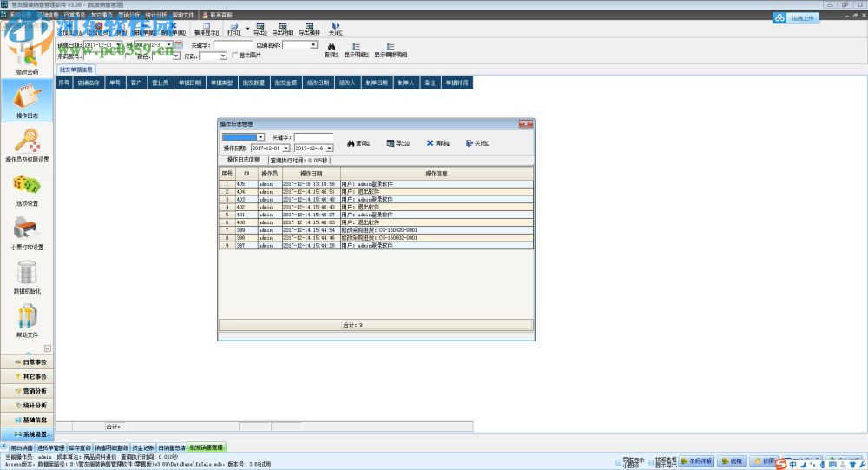Click 联系客服 in the menu bar
This screenshot has width=868, height=470.
tap(218, 15)
